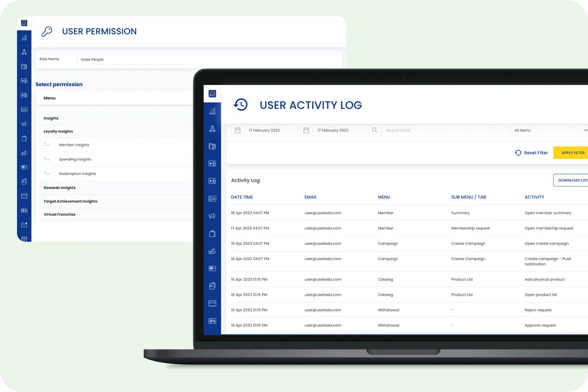Sort by the SUB MENU / TAB header
588x392 pixels.
tap(468, 197)
